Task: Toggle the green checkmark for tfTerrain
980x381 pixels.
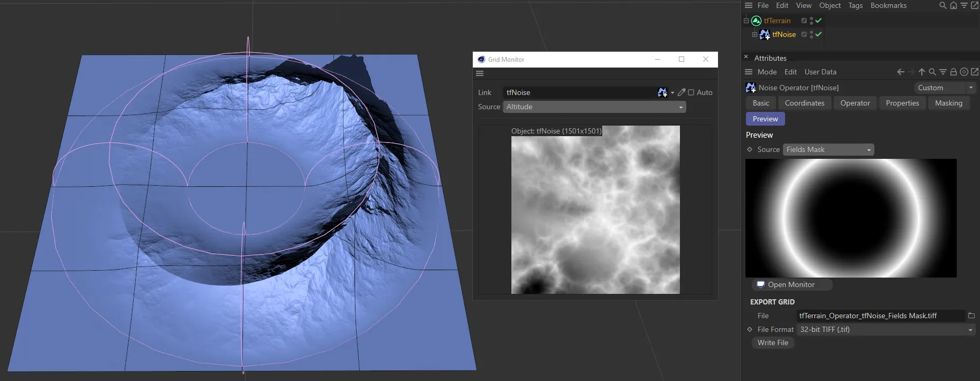Action: pyautogui.click(x=818, y=21)
